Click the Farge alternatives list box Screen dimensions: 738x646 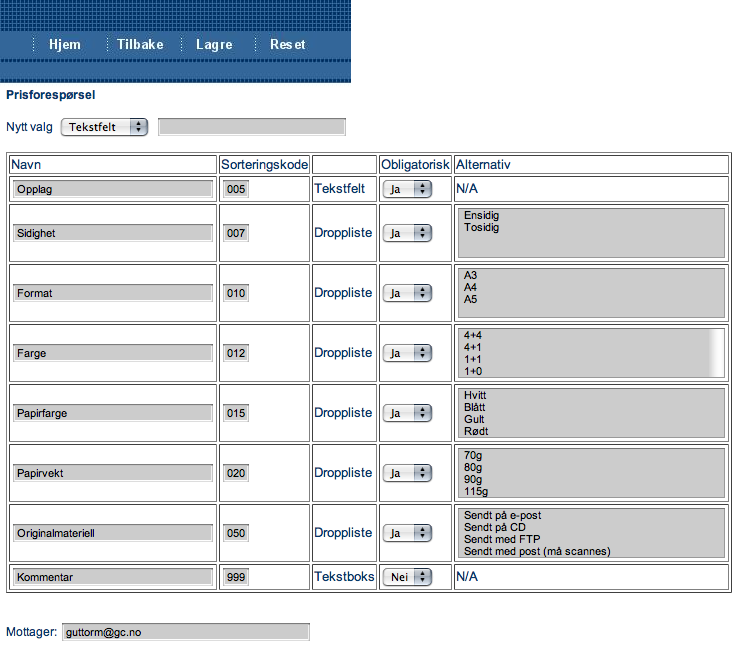tap(590, 353)
